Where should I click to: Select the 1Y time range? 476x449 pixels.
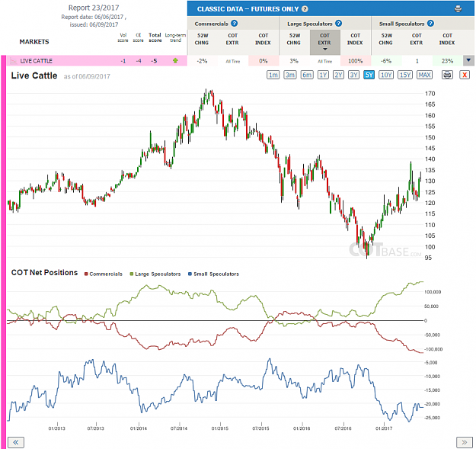click(x=323, y=75)
